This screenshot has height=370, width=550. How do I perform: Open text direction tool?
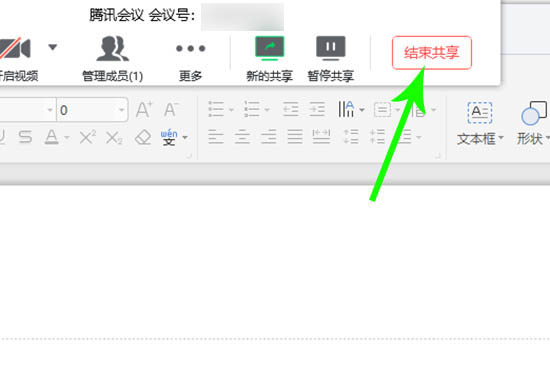[x=346, y=109]
